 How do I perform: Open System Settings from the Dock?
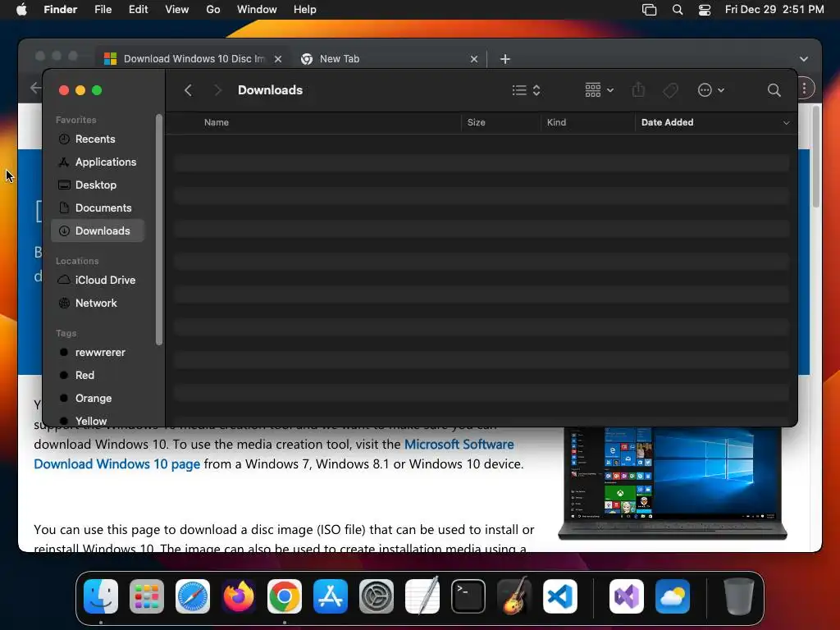376,596
